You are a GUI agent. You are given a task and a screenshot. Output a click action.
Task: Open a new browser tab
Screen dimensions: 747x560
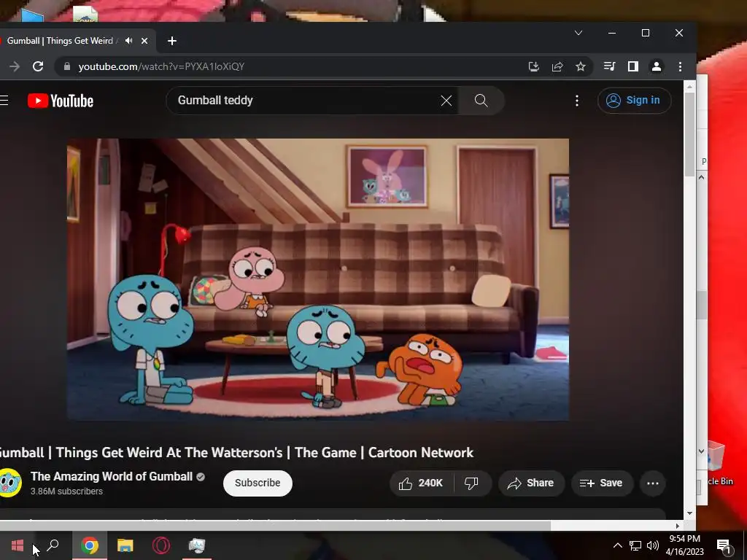point(172,41)
